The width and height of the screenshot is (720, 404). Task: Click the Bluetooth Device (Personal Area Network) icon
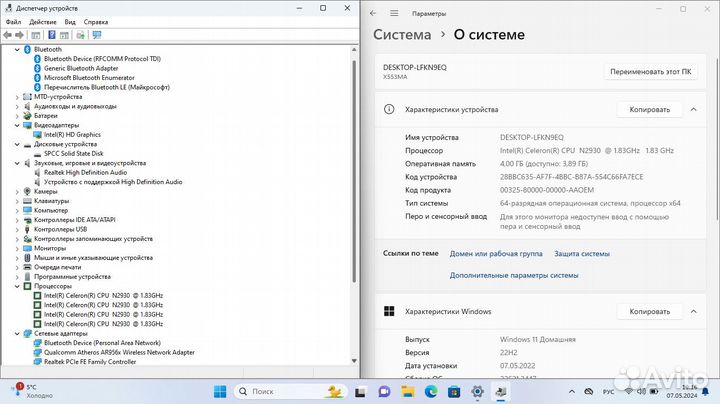[x=38, y=343]
